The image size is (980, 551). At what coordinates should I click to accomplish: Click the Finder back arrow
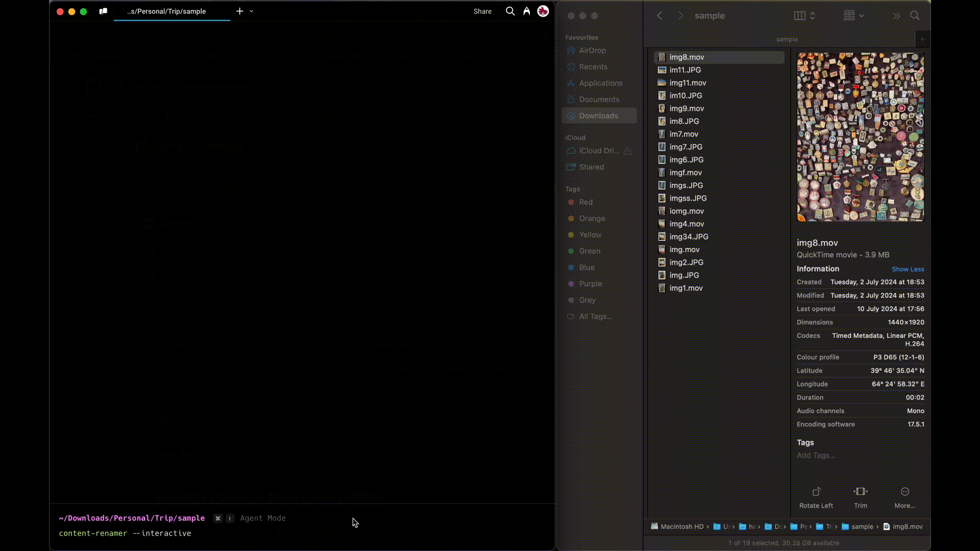click(659, 16)
